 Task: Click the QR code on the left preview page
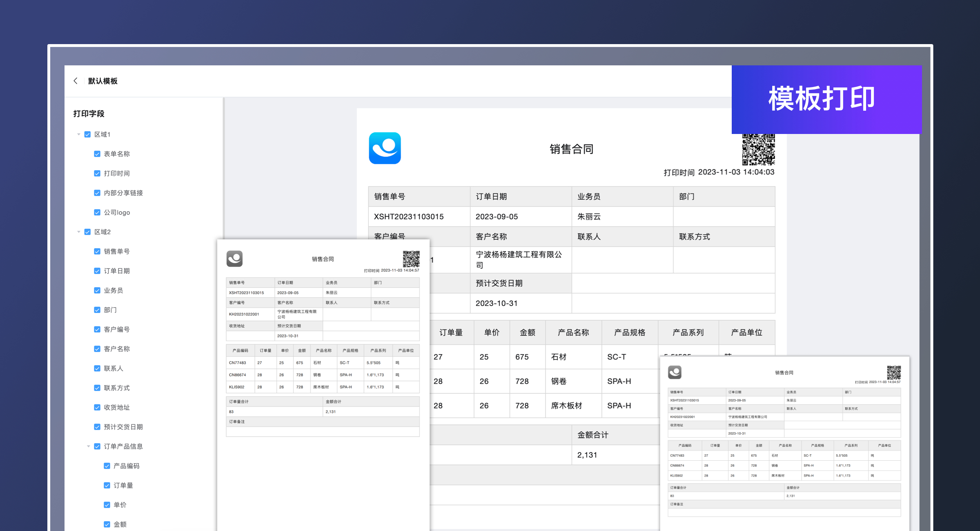pyautogui.click(x=411, y=259)
